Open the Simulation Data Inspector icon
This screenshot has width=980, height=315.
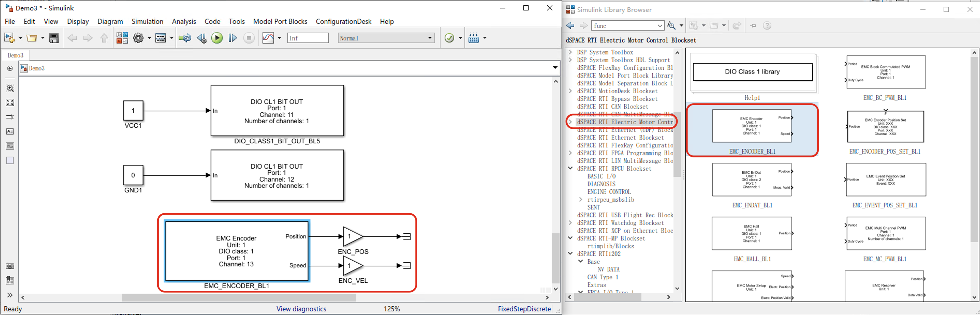click(268, 38)
